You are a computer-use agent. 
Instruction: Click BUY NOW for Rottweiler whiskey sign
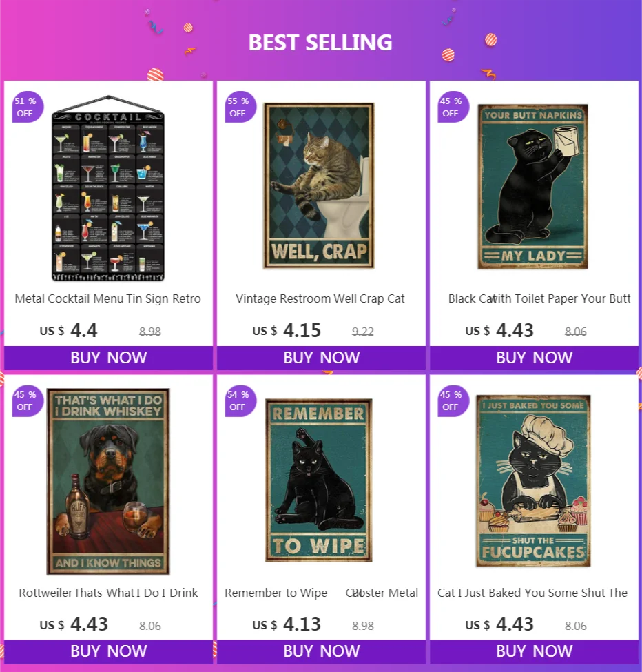coord(108,651)
